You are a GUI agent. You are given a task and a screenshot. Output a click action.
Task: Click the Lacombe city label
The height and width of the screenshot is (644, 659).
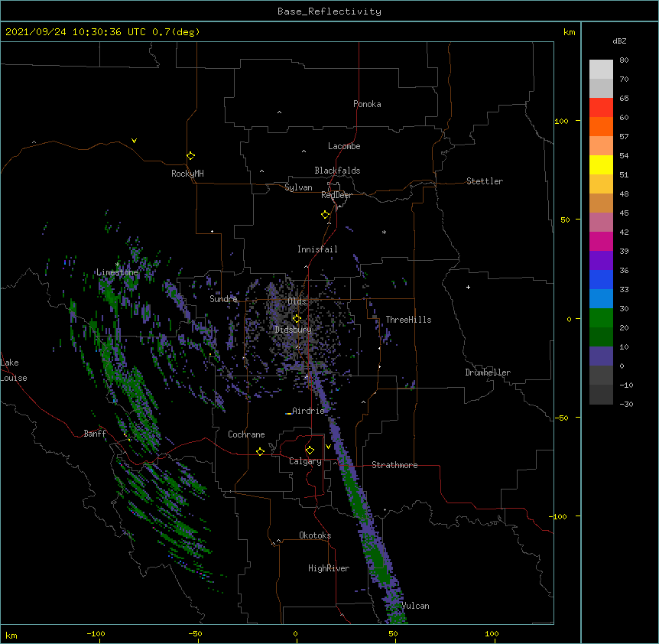(344, 146)
